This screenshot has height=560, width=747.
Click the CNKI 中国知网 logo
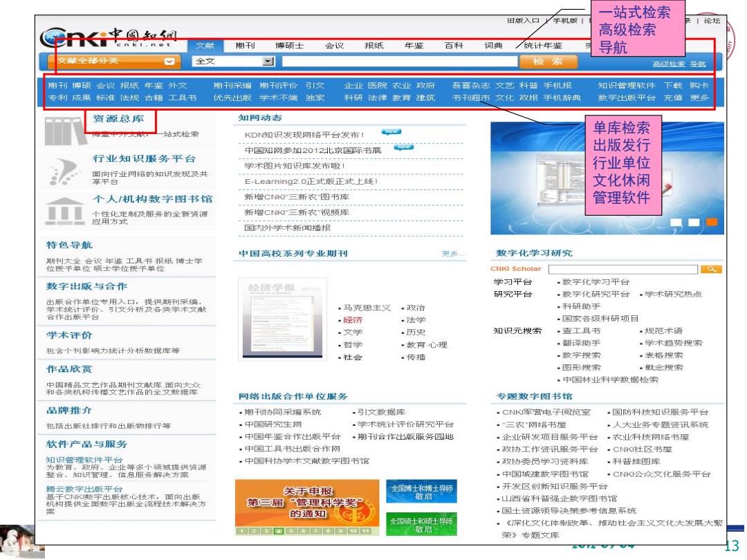108,37
